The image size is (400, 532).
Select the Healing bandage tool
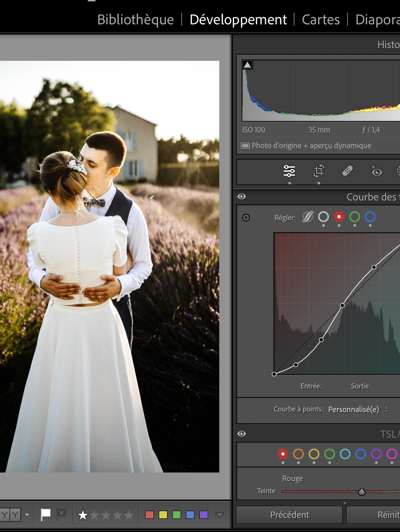pyautogui.click(x=348, y=171)
